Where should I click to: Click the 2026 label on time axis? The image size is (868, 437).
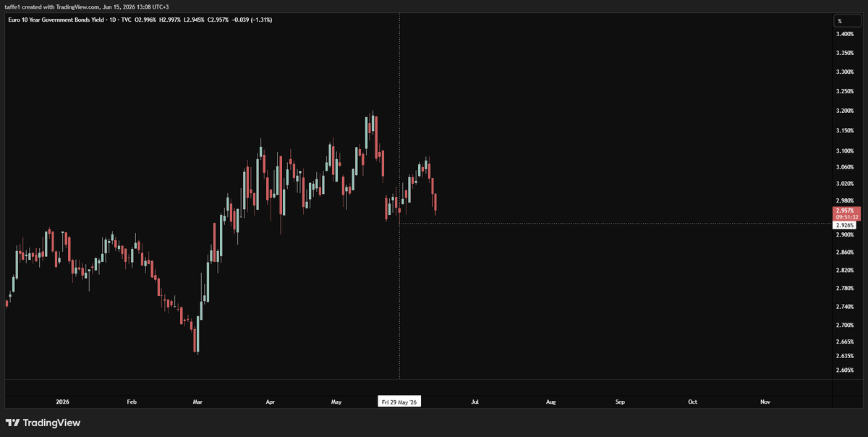click(62, 401)
